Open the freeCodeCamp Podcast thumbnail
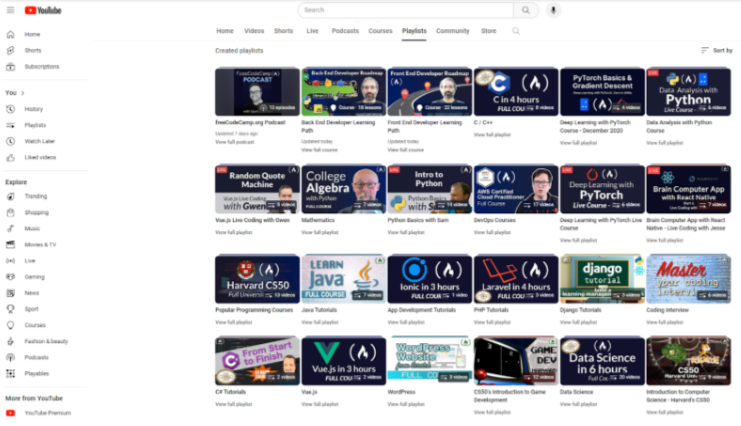 click(x=257, y=92)
